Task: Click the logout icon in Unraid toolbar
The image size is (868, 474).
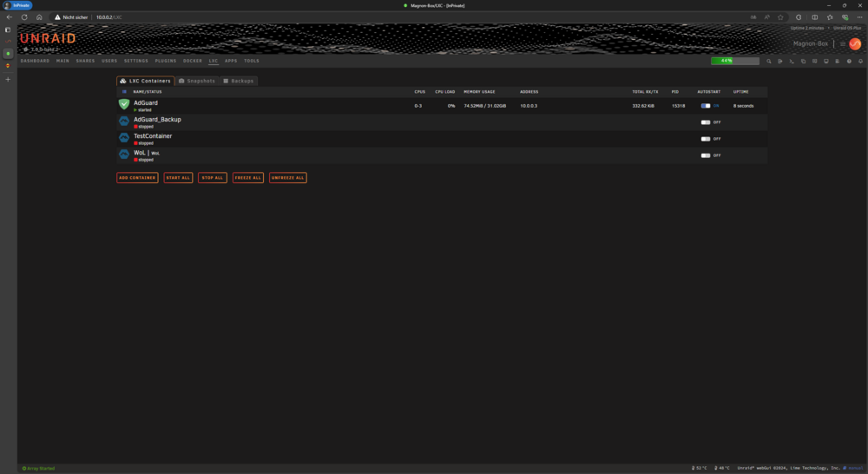Action: pos(780,61)
